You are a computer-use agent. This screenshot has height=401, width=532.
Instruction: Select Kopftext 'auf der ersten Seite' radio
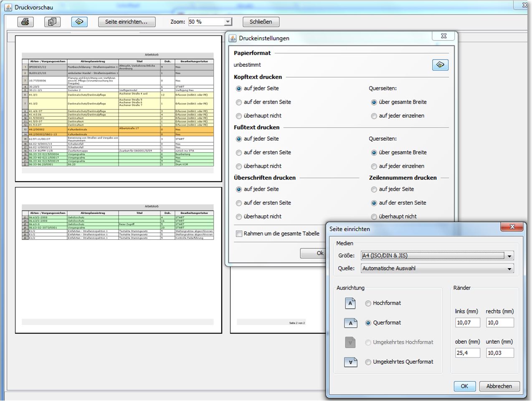click(239, 102)
